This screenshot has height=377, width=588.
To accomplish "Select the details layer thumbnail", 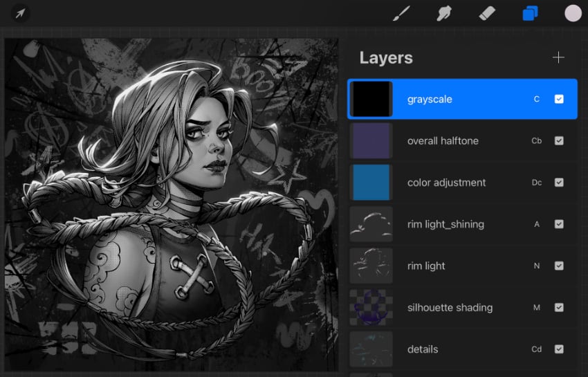I will point(371,349).
